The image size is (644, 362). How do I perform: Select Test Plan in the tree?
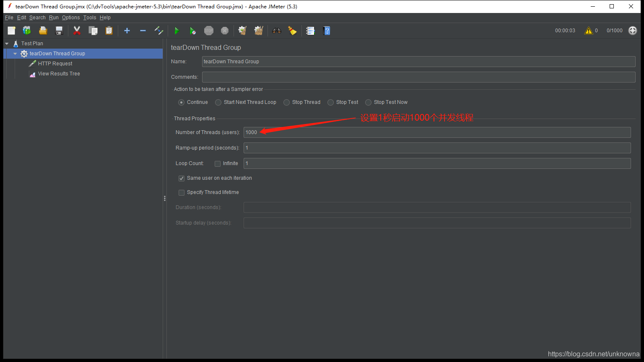tap(32, 44)
